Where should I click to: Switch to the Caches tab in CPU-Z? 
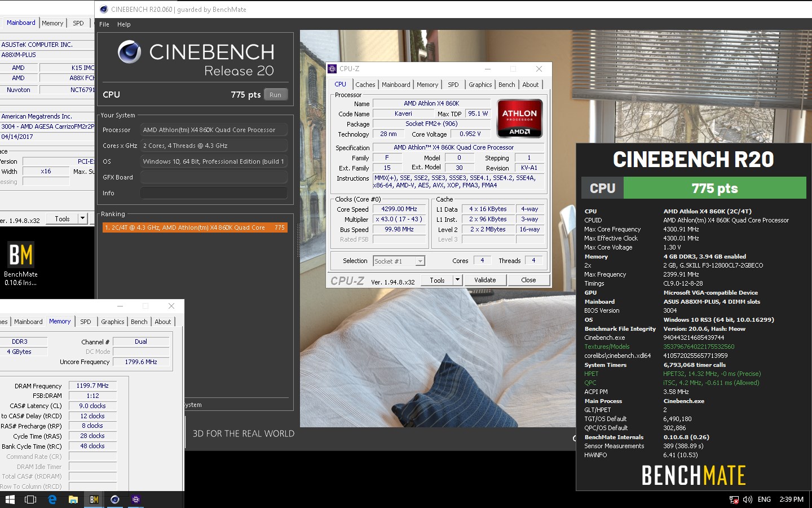[365, 85]
